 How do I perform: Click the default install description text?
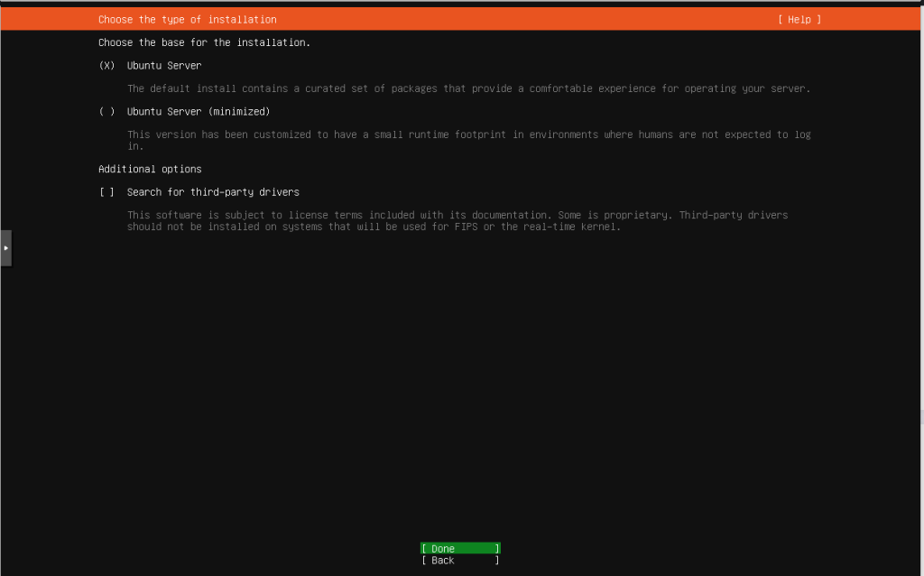click(x=468, y=88)
